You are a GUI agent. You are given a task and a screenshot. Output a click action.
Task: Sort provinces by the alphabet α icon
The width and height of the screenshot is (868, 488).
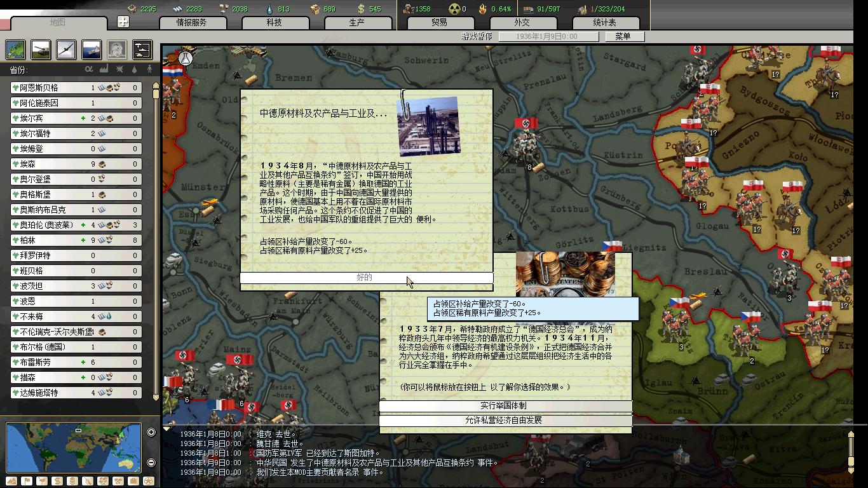(x=89, y=69)
